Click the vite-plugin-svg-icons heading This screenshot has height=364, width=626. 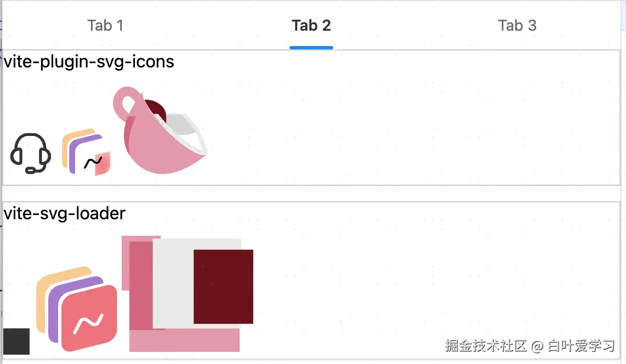89,62
